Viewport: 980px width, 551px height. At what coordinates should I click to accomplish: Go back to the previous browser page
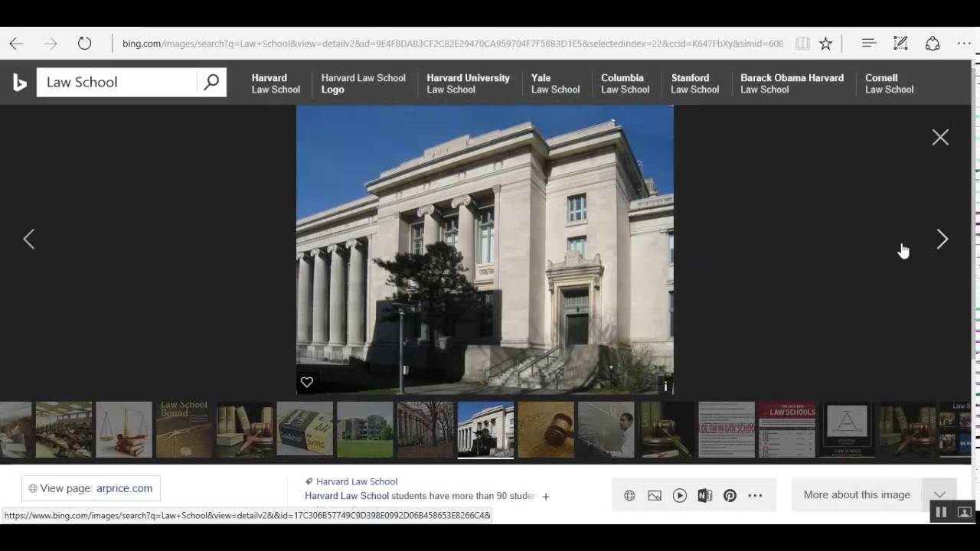point(16,44)
